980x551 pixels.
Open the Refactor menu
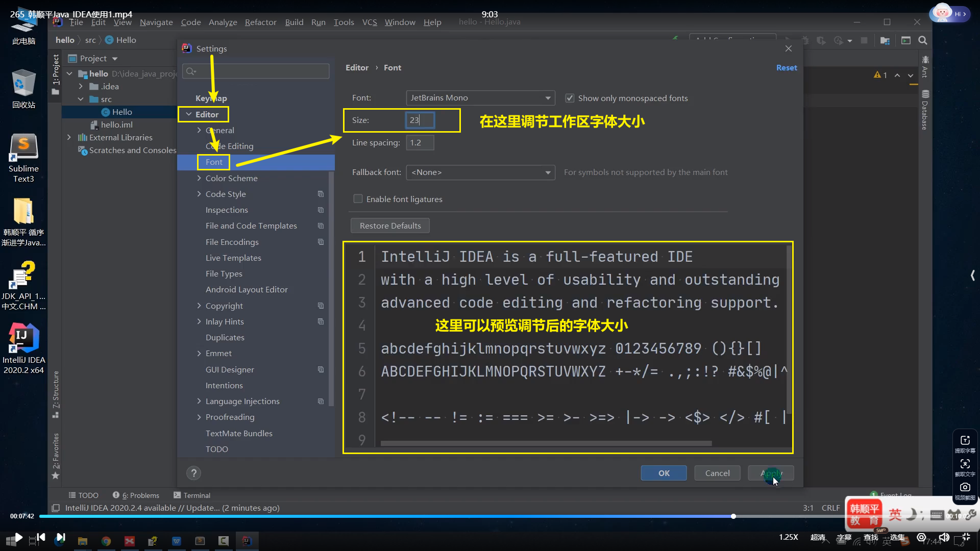pos(260,22)
